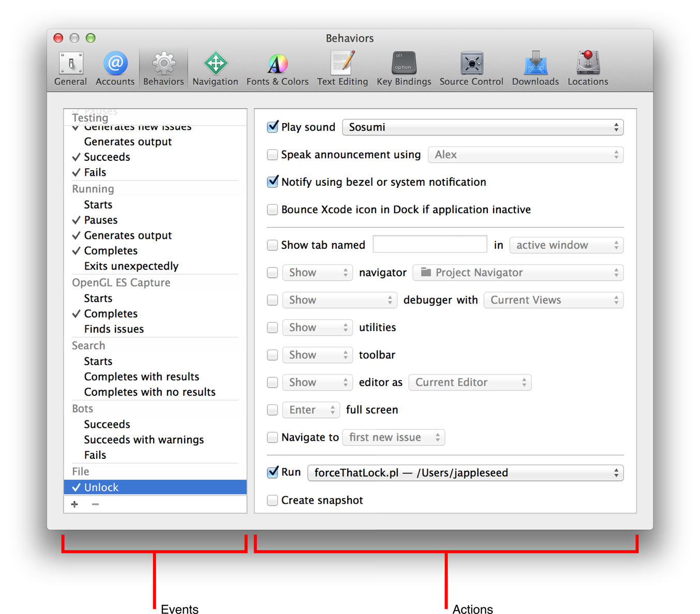Select the Navigation preferences icon
This screenshot has width=700, height=614.
pos(215,68)
